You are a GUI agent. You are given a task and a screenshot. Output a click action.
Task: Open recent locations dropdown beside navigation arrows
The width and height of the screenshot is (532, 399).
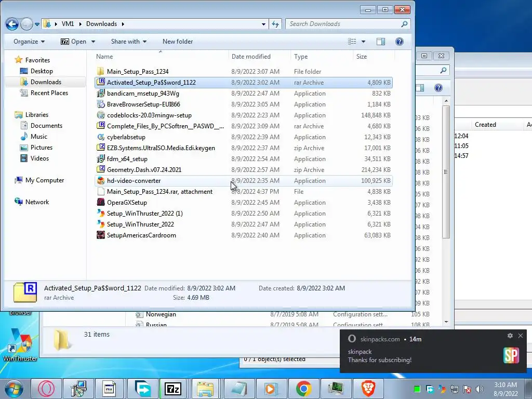point(37,24)
